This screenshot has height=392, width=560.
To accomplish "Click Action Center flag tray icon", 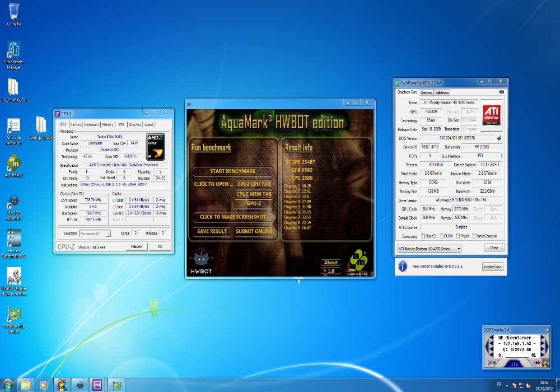I will [x=514, y=386].
